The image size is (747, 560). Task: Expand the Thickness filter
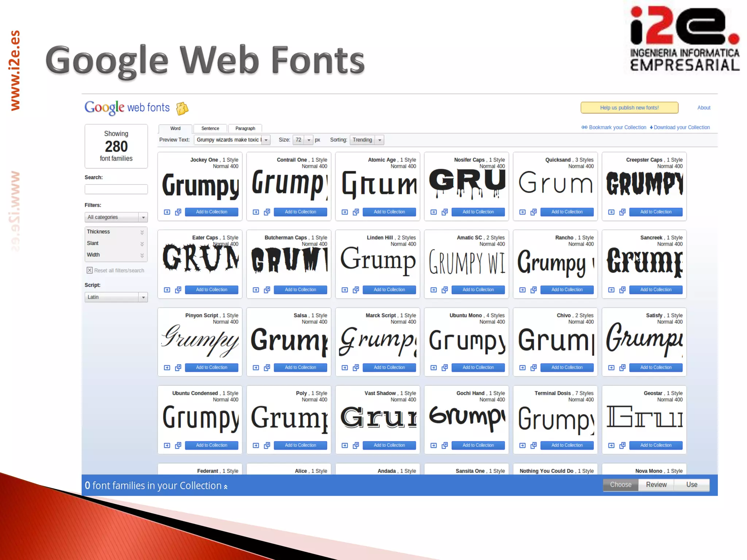point(142,232)
